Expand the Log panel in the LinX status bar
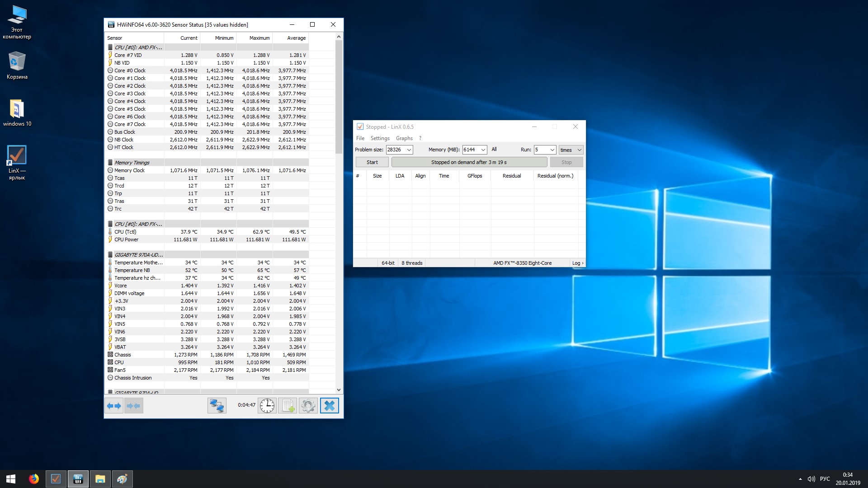This screenshot has height=488, width=868. [x=577, y=263]
